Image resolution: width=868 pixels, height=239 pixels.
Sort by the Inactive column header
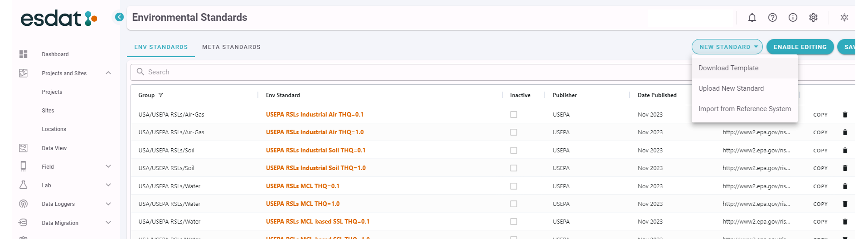(520, 95)
